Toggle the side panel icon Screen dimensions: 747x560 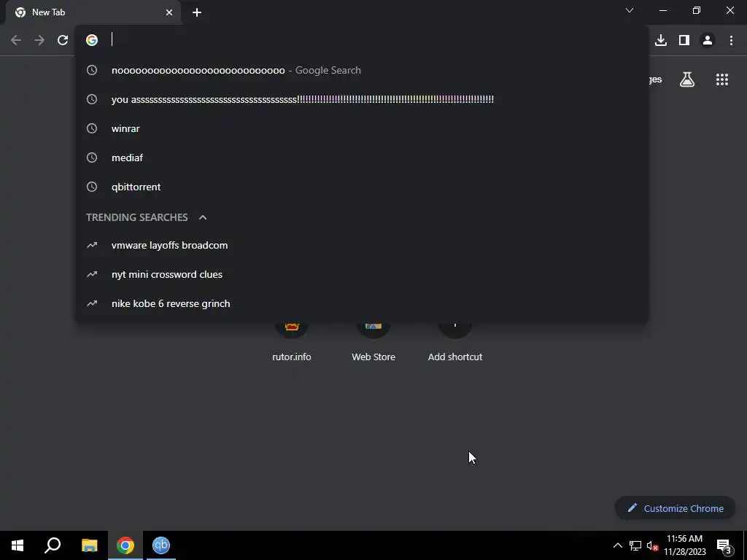684,40
